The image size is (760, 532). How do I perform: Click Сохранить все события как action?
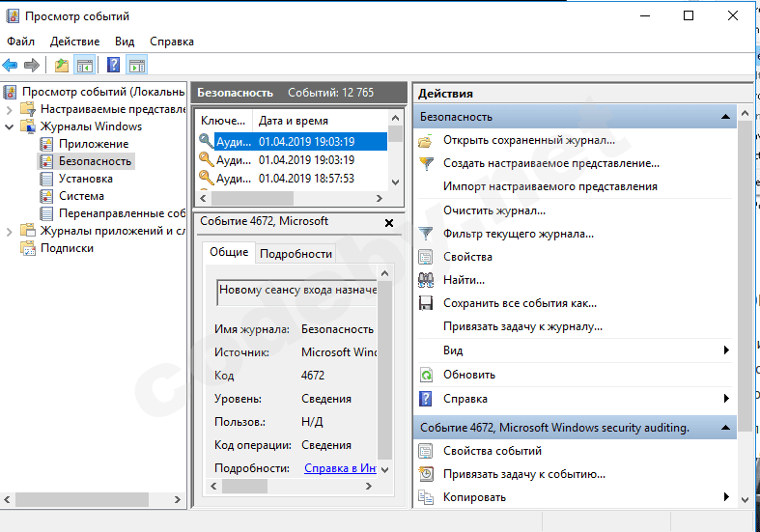click(520, 304)
